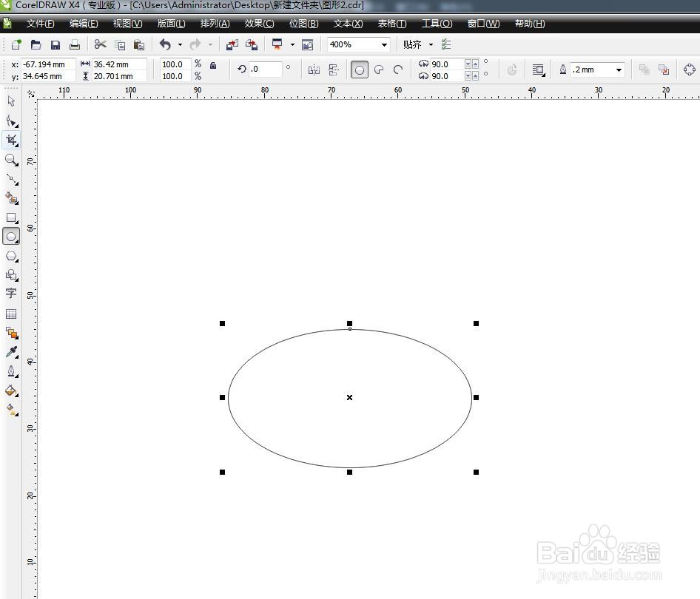Open the 位图(B) menu
Image resolution: width=700 pixels, height=599 pixels.
304,24
